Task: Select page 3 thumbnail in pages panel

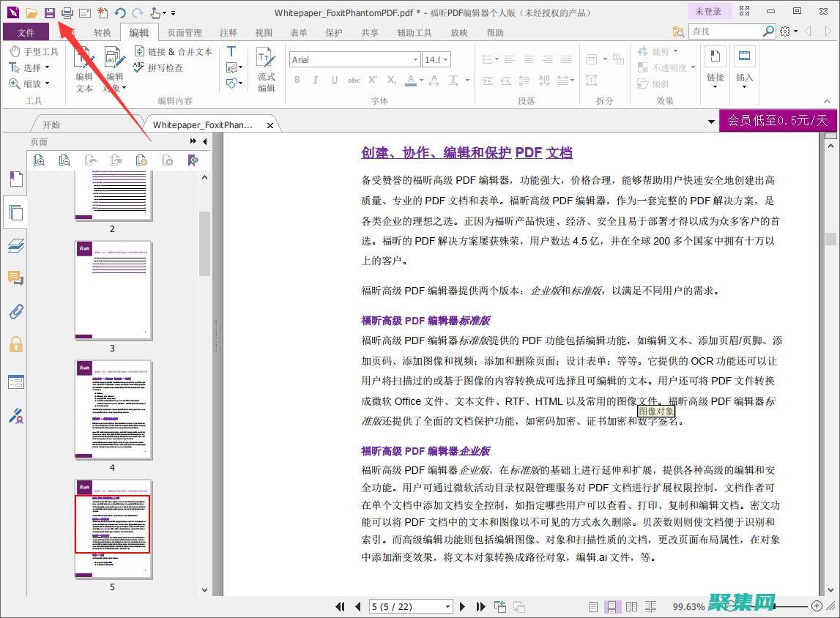Action: pos(113,291)
